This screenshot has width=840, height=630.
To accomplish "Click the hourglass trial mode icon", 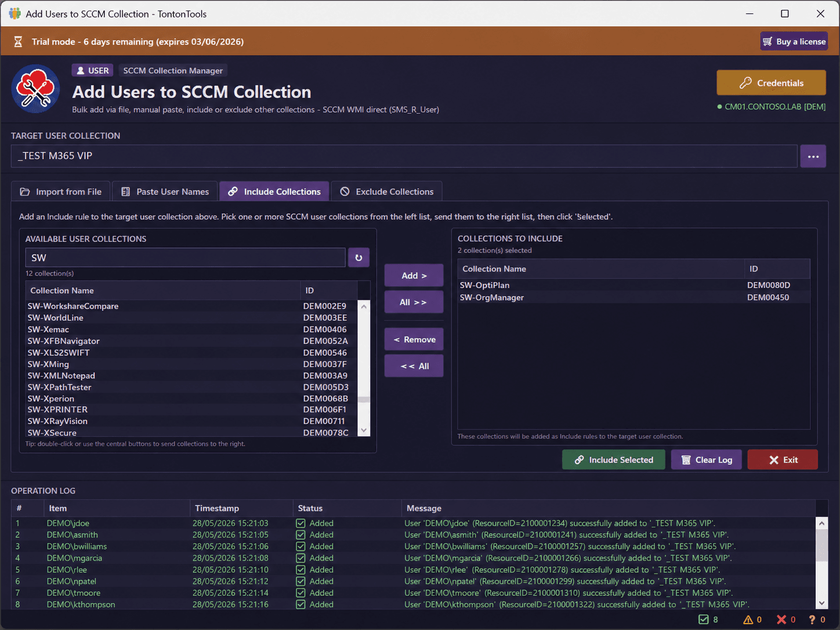I will 18,42.
